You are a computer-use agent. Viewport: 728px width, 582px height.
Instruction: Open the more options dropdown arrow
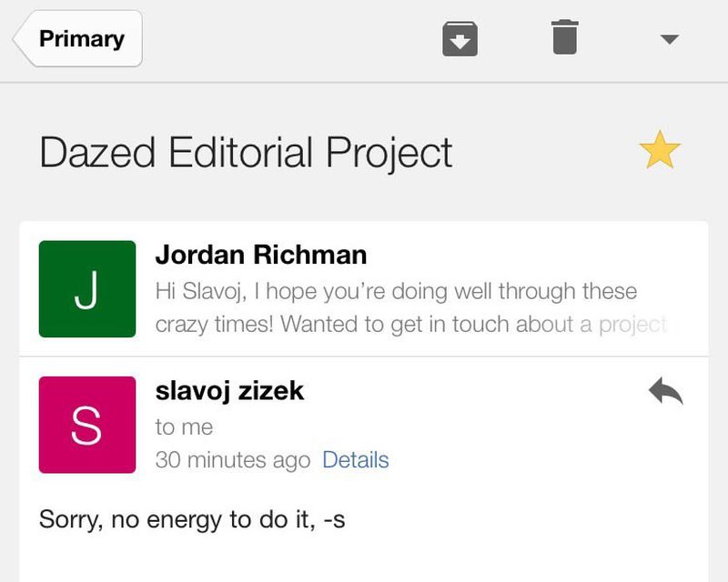coord(669,39)
